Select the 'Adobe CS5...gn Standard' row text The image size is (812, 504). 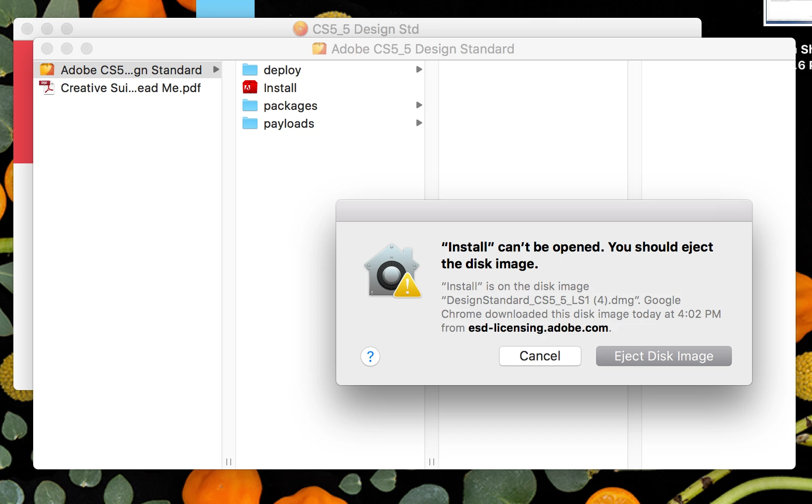(131, 70)
